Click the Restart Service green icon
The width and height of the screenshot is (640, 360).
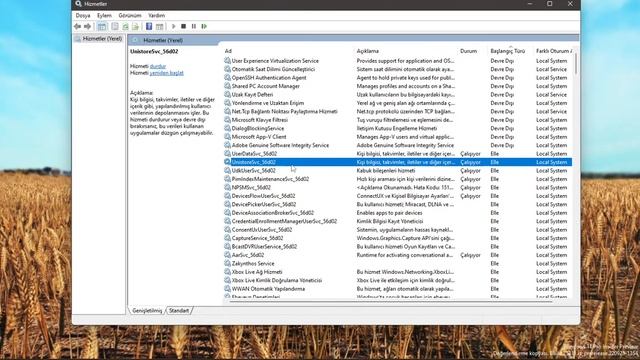pyautogui.click(x=204, y=27)
